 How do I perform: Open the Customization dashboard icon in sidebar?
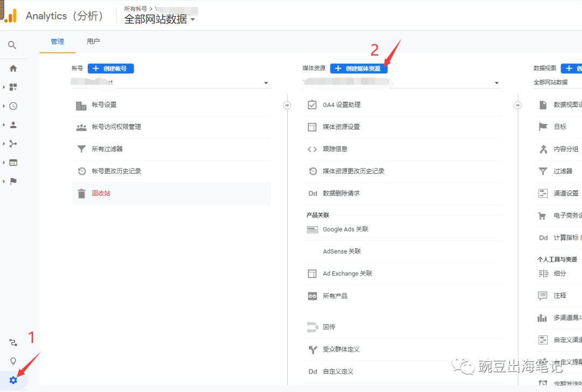13,87
